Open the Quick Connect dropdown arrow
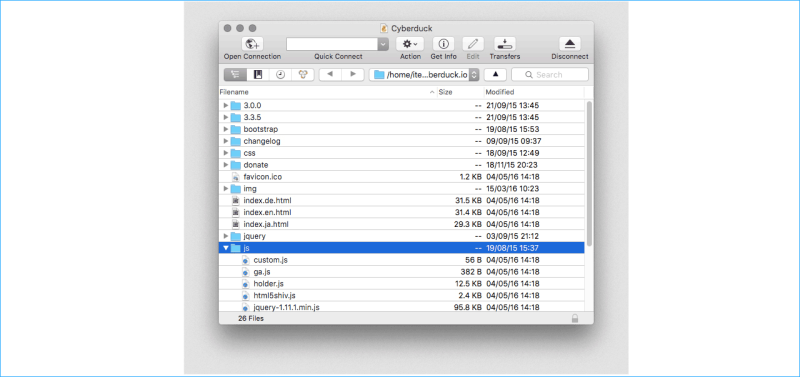 (x=383, y=44)
